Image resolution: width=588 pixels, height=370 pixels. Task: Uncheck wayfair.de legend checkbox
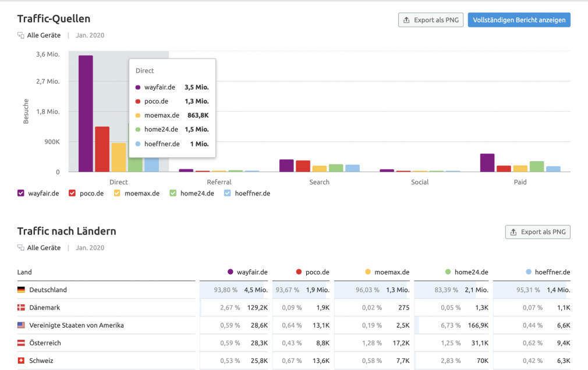coord(20,193)
